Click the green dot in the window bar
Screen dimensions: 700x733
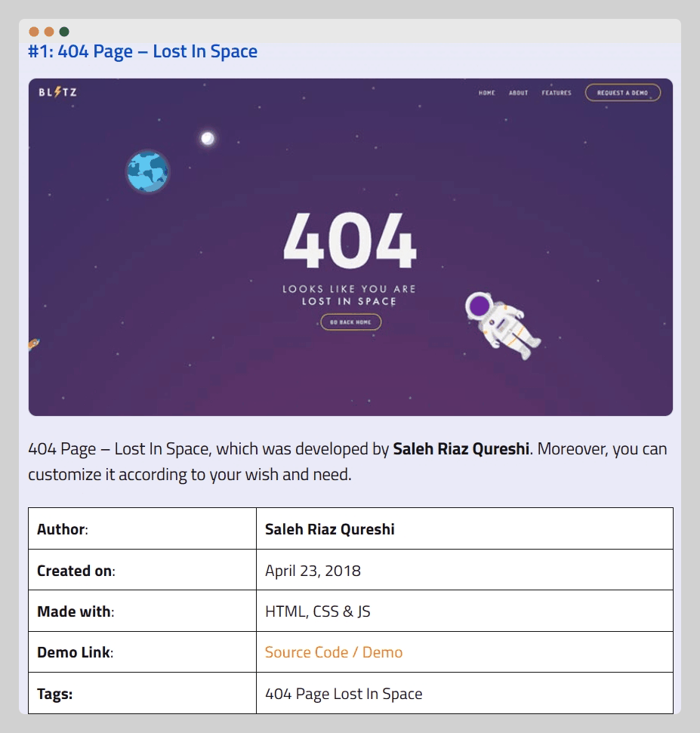pos(64,32)
